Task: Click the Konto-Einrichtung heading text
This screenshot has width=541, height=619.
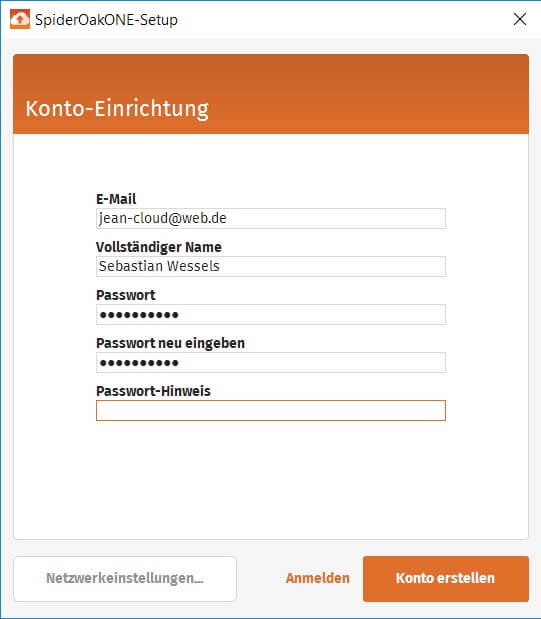Action: coord(117,109)
